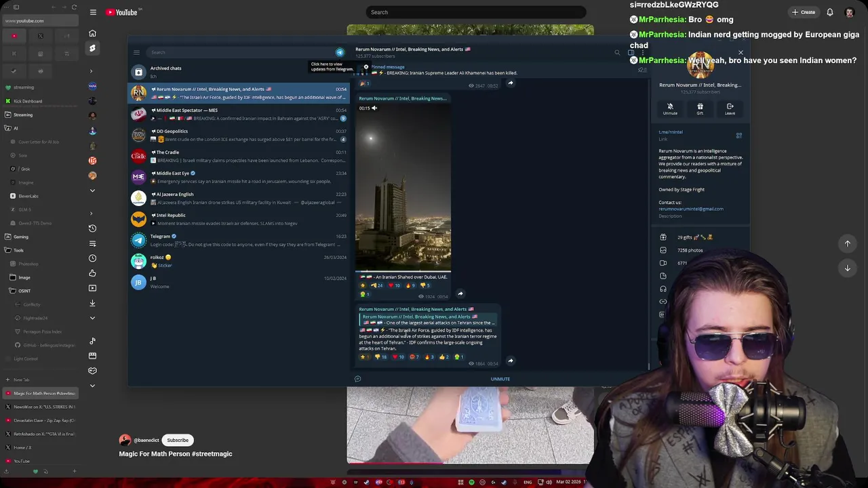Screen dimensions: 868x488
Task: Switch to NewsWire on X tab
Action: pyautogui.click(x=39, y=407)
